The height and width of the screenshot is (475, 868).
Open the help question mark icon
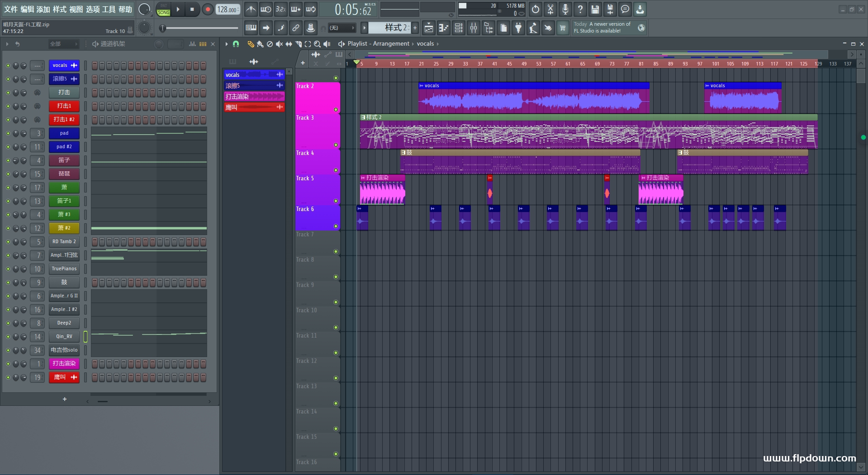[x=580, y=9]
